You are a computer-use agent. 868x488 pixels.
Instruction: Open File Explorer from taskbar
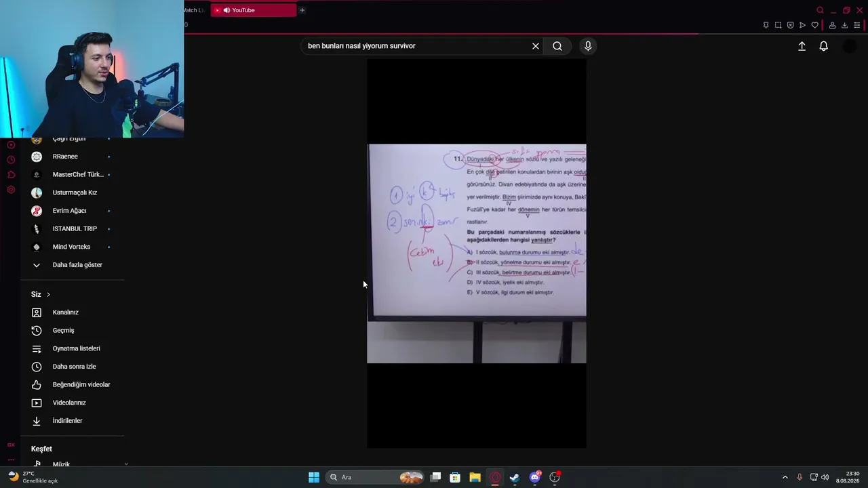click(x=475, y=477)
